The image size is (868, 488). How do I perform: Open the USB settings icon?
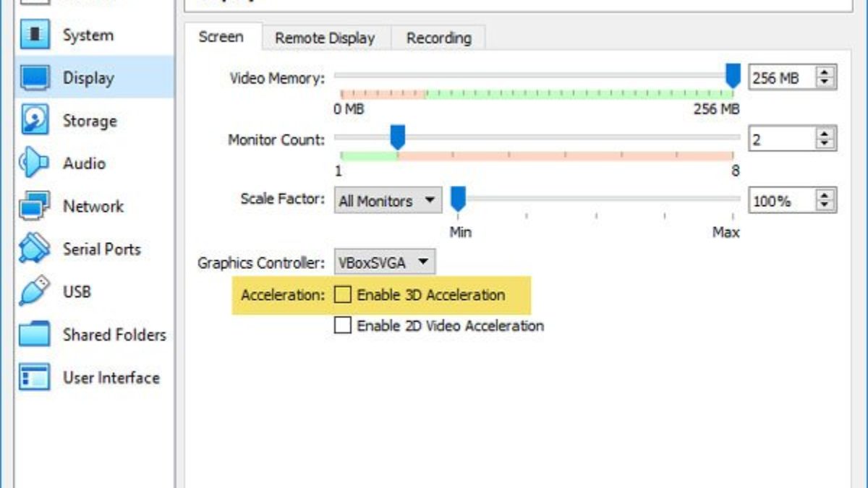(35, 291)
